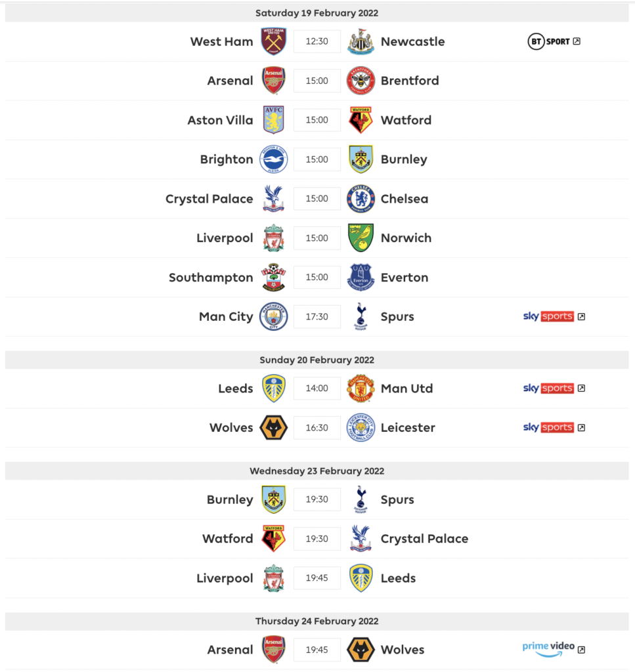Click the West Ham crest icon
Image resolution: width=635 pixels, height=672 pixels.
273,41
